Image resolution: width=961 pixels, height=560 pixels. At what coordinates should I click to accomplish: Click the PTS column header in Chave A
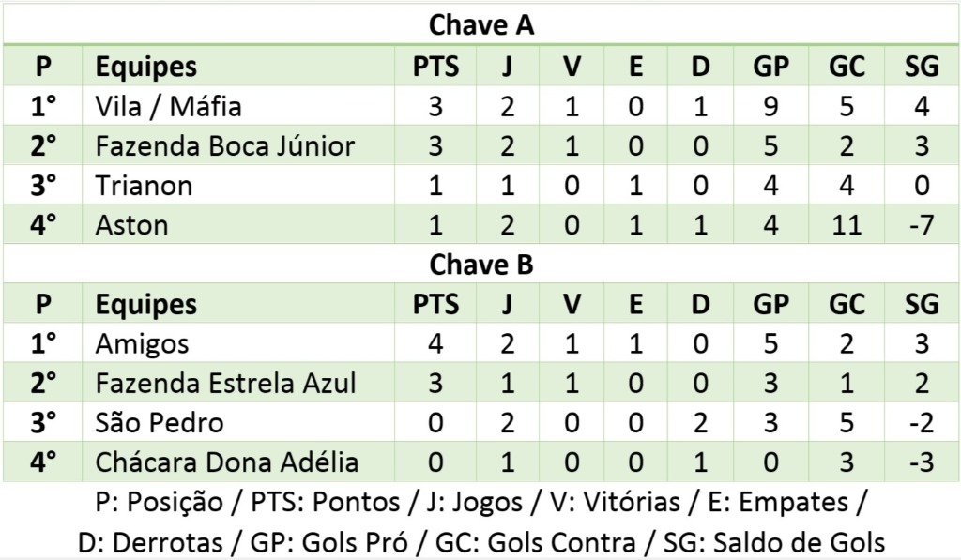click(x=436, y=67)
